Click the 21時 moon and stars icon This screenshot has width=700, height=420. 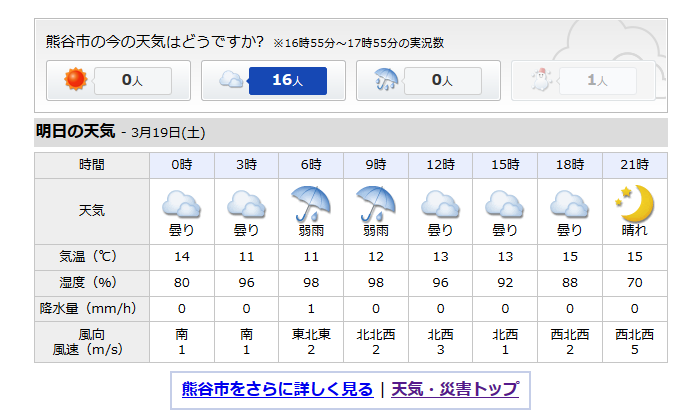click(x=634, y=204)
